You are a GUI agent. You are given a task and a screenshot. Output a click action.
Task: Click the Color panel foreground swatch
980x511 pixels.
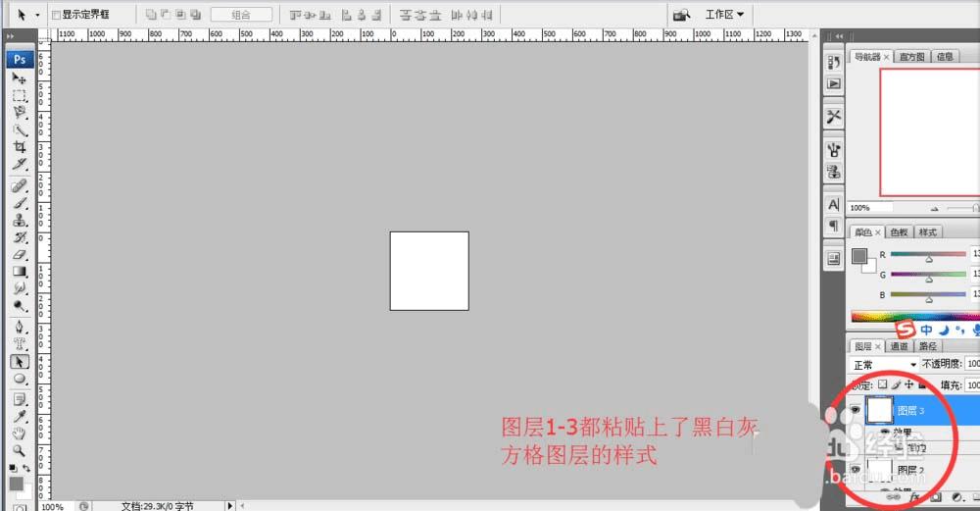(859, 255)
